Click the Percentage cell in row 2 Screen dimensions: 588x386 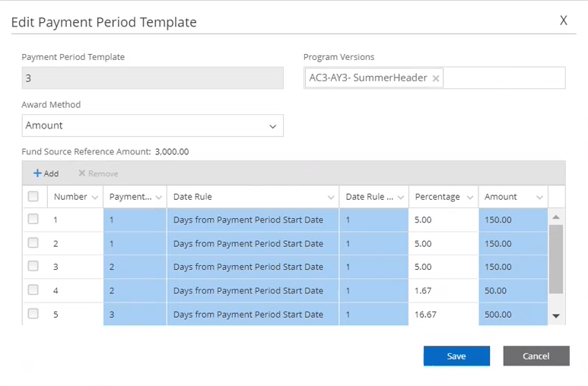pyautogui.click(x=443, y=244)
